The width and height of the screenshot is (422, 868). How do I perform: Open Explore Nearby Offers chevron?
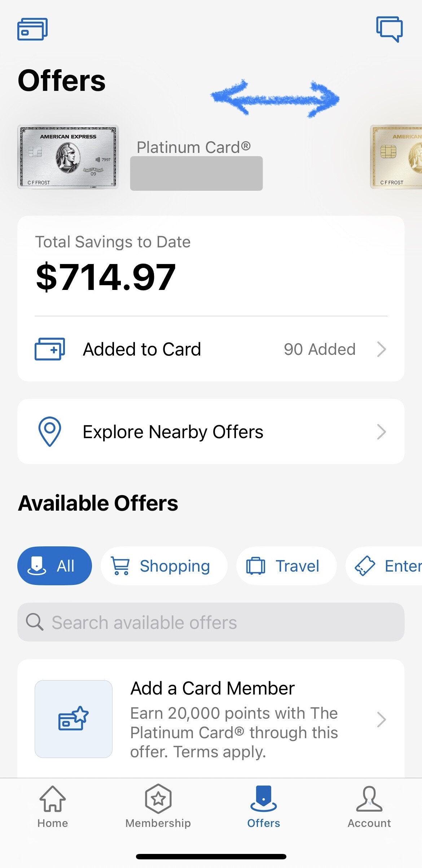pos(381,432)
